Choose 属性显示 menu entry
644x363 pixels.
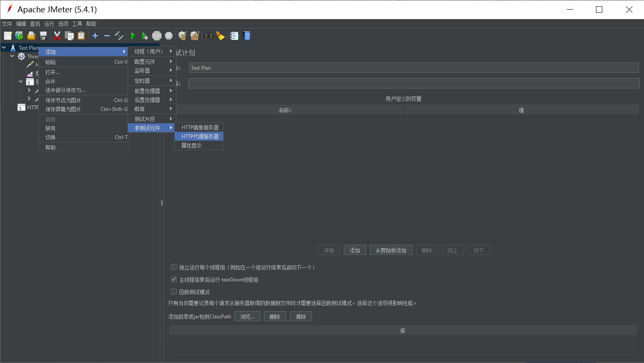pos(199,145)
